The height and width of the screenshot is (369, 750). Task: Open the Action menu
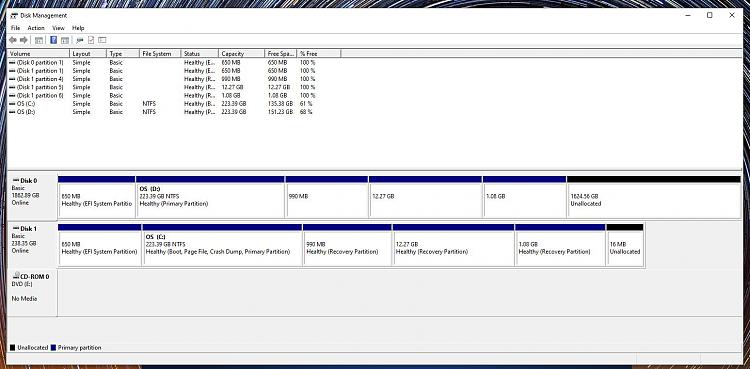pos(36,28)
